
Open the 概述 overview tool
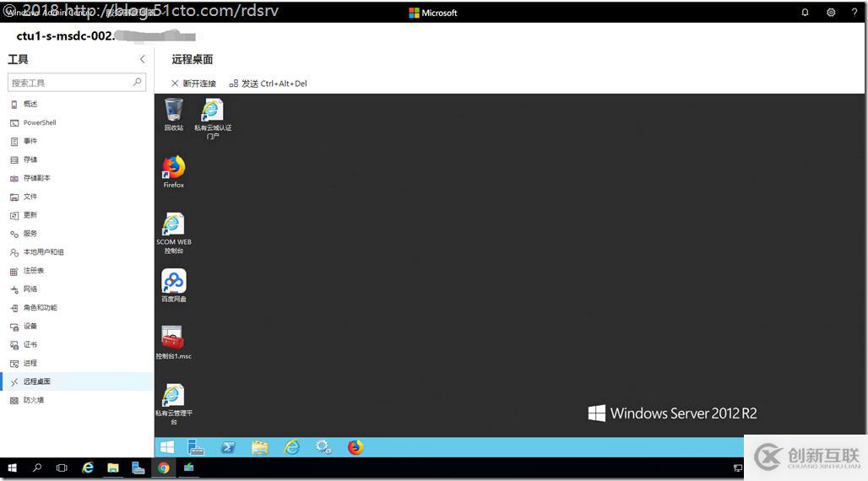coord(30,104)
